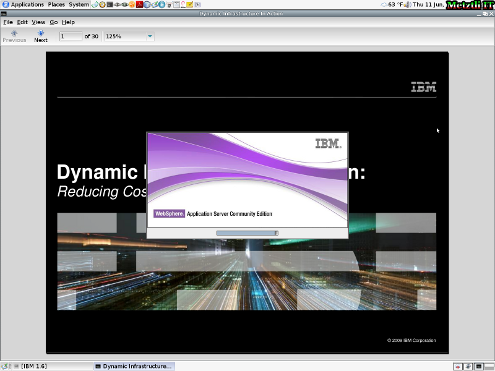Screen dimensions: 495x371
Task: Launch the white notepad panel icon
Action: 176,4
